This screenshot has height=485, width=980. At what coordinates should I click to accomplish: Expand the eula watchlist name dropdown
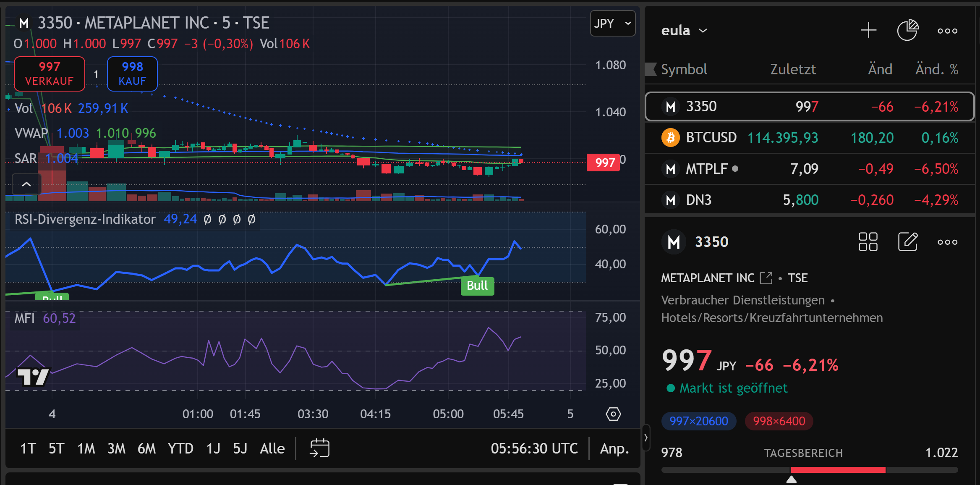(684, 31)
